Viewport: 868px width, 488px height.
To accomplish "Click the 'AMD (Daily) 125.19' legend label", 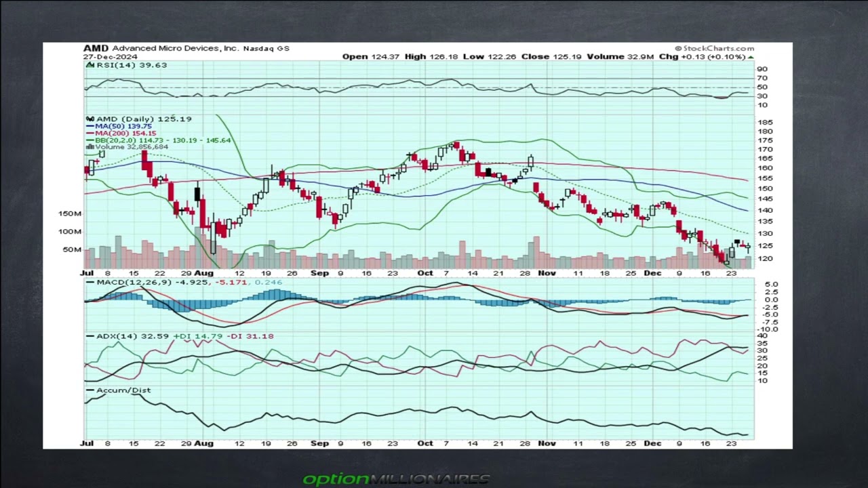I will [144, 119].
